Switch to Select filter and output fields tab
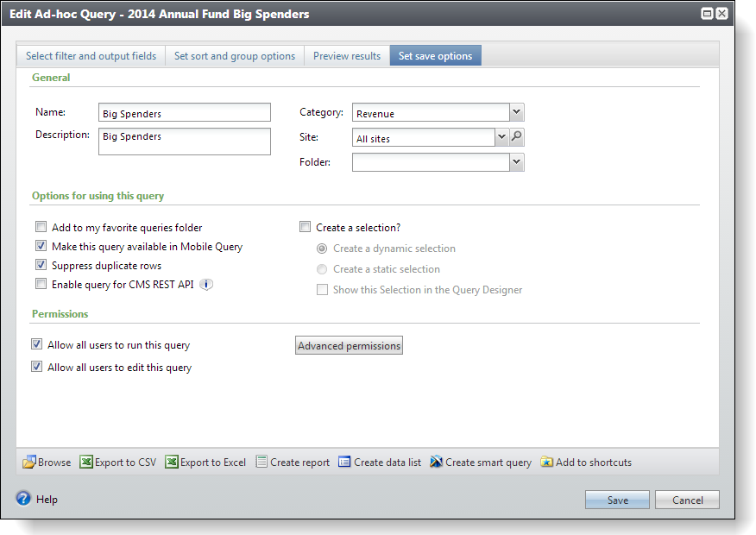The height and width of the screenshot is (535, 756). point(91,56)
